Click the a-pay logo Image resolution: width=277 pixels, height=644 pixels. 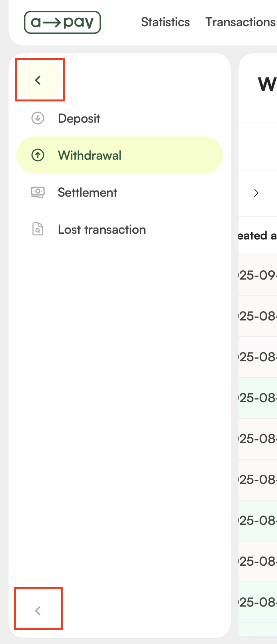[62, 22]
